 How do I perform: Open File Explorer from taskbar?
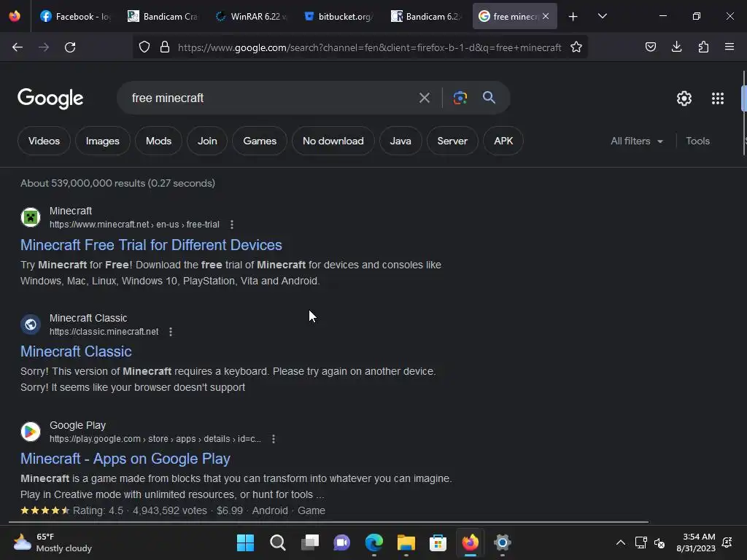pyautogui.click(x=406, y=542)
